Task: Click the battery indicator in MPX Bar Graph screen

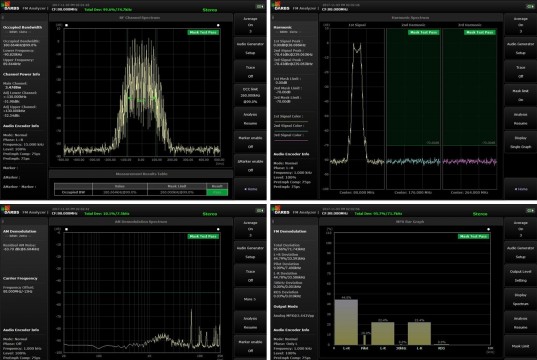Action: (x=530, y=210)
